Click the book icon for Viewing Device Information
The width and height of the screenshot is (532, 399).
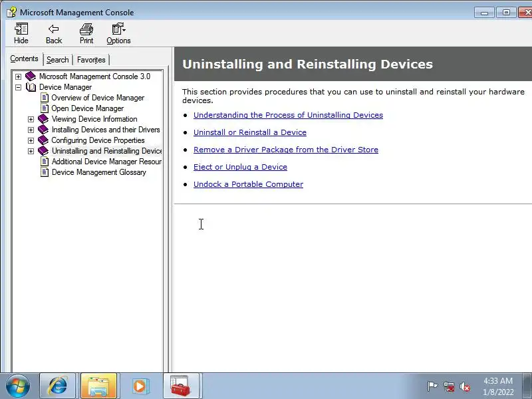43,119
